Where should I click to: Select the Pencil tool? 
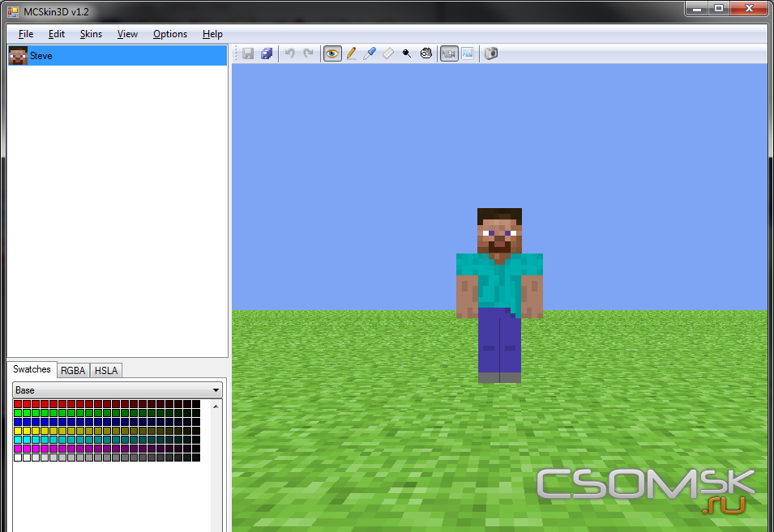(x=351, y=53)
